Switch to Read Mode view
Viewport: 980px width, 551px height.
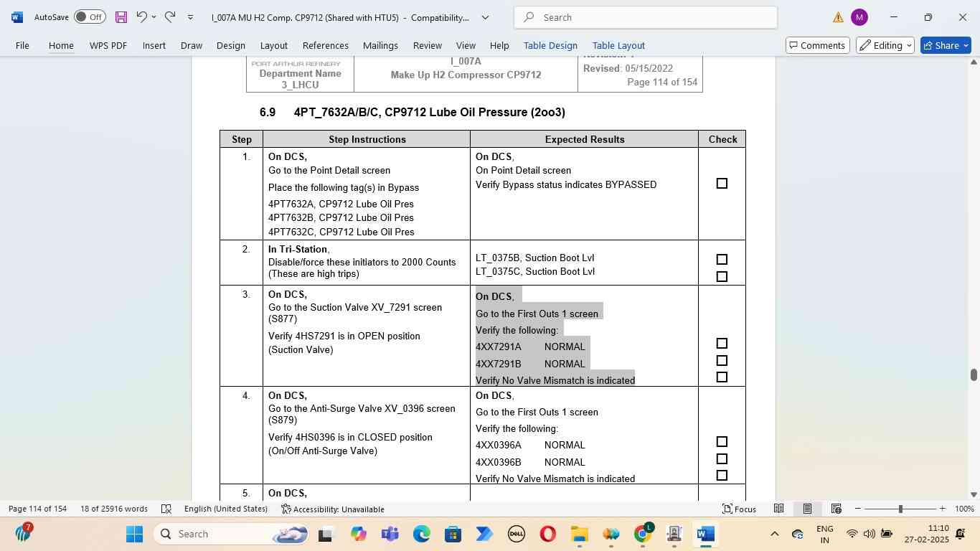[x=778, y=509]
